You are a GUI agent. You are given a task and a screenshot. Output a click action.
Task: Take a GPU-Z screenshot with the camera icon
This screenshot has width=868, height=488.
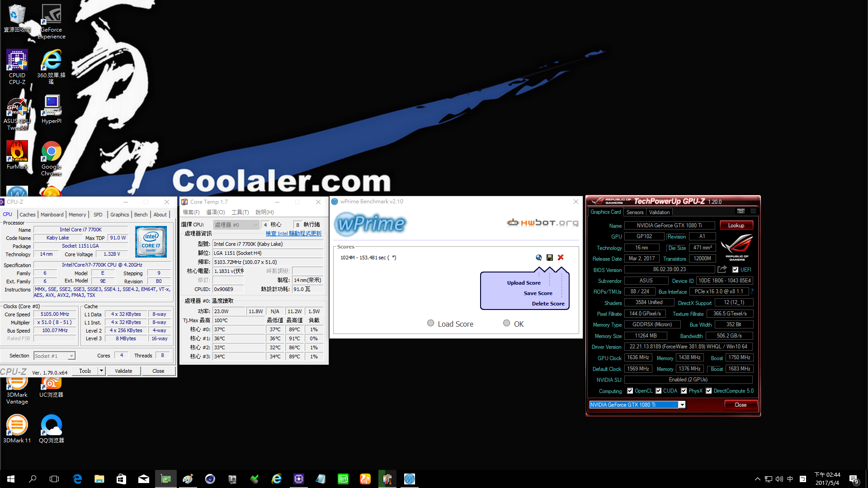741,211
